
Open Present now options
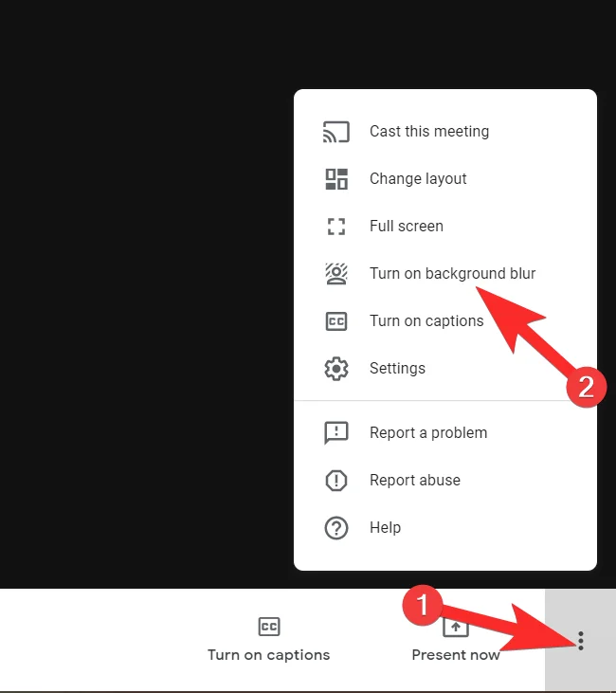coord(456,639)
